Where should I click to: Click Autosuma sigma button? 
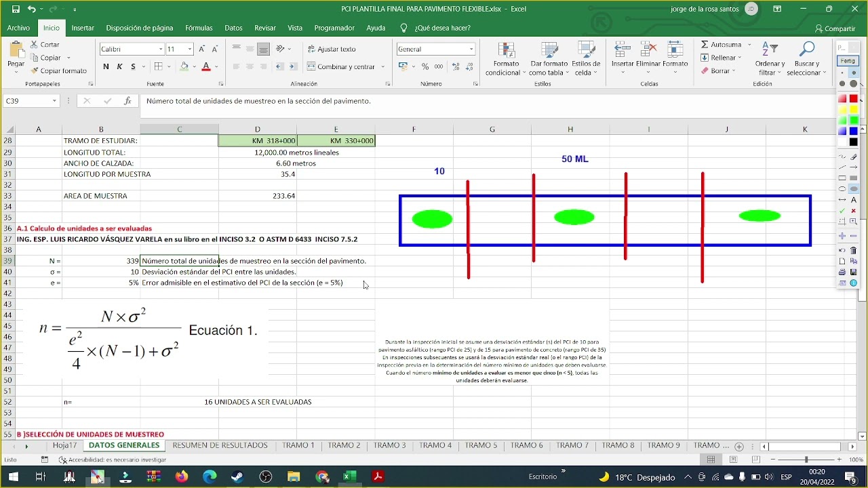coord(722,45)
